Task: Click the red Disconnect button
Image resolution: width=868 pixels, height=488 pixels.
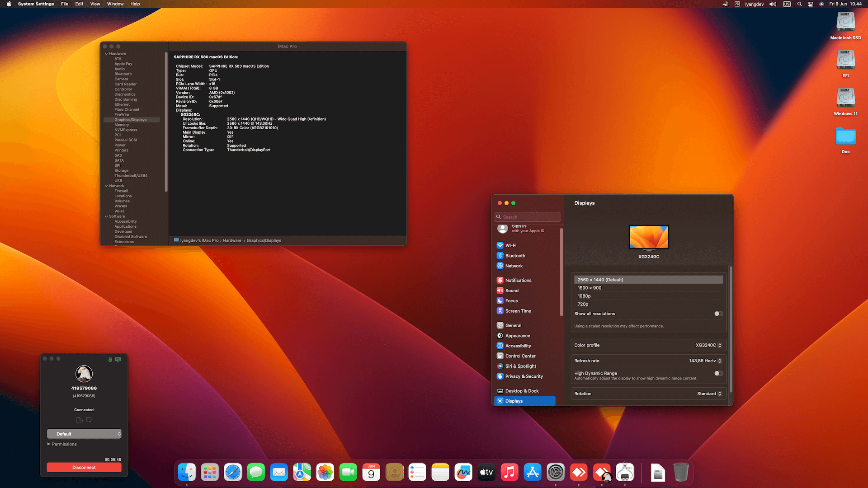Action: point(84,468)
